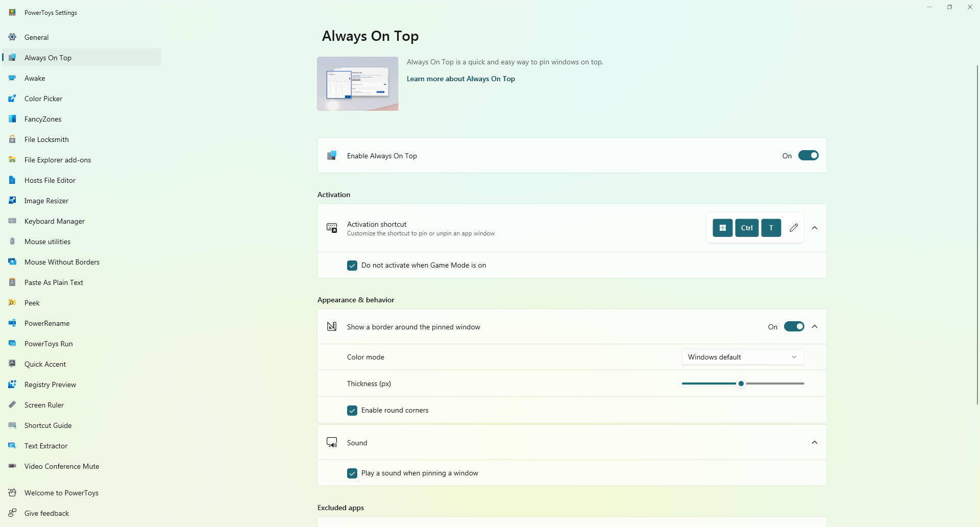Collapse the Sound section chevron
The height and width of the screenshot is (527, 980).
coord(815,443)
